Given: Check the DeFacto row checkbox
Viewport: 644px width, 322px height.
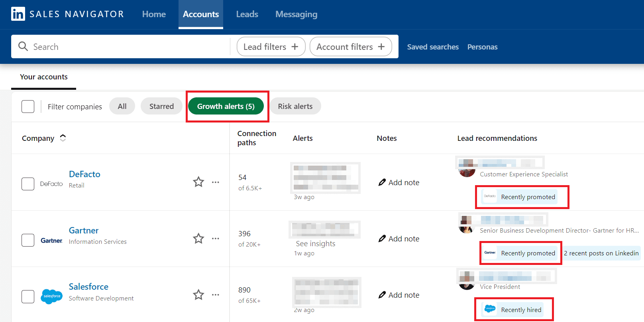Looking at the screenshot, I should pyautogui.click(x=28, y=184).
